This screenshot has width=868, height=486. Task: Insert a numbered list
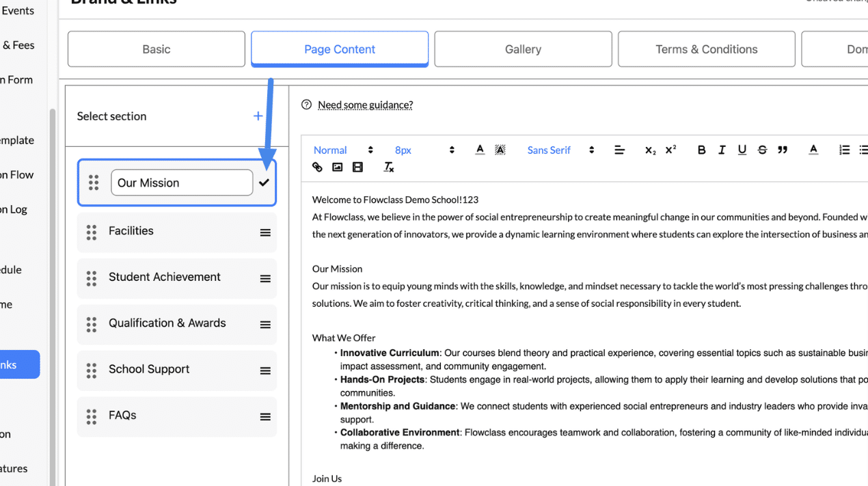coord(845,150)
